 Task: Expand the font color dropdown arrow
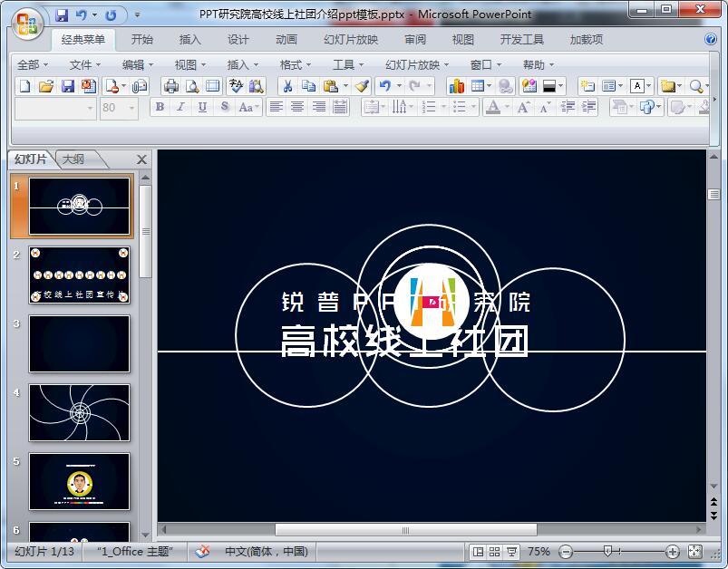[507, 108]
